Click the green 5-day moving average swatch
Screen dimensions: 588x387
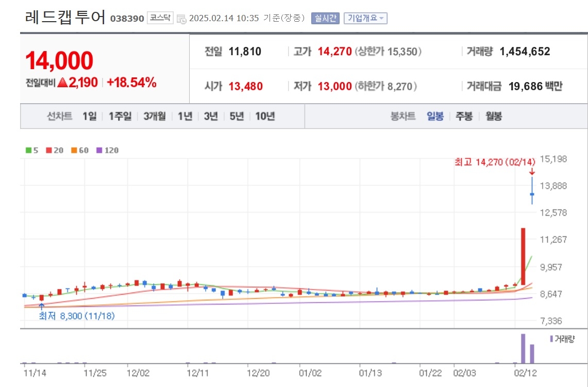[28, 151]
